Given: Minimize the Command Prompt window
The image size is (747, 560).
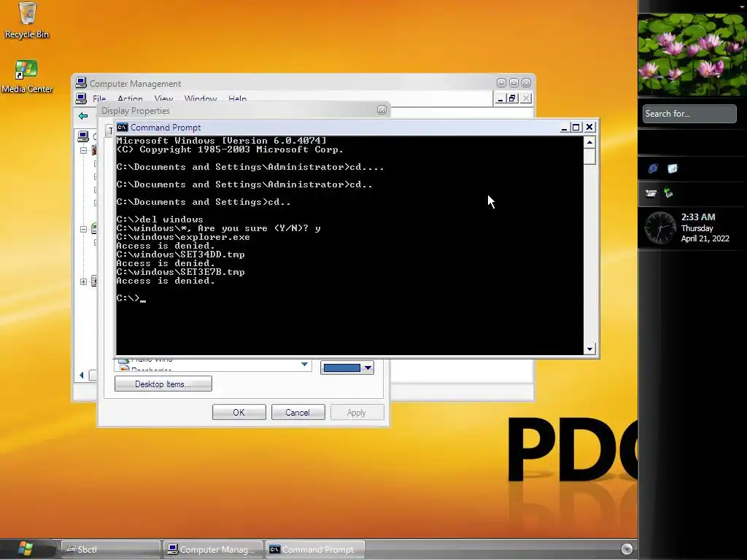Looking at the screenshot, I should point(564,127).
